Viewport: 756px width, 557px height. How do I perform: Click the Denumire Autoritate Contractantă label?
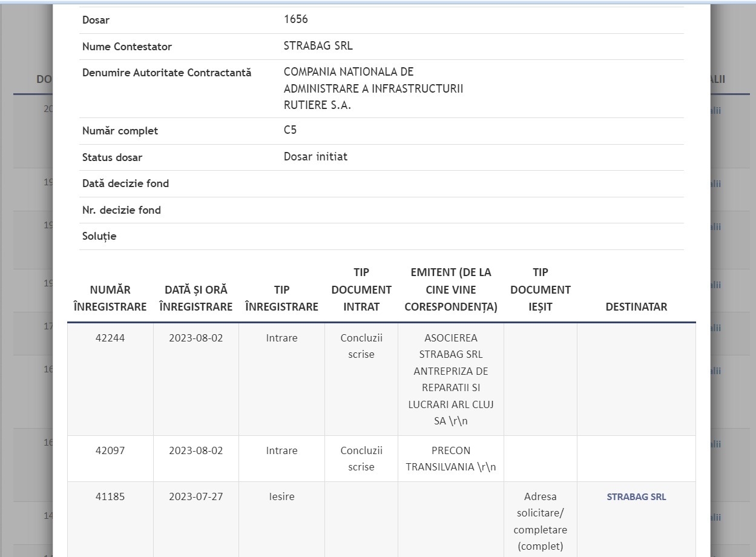166,73
